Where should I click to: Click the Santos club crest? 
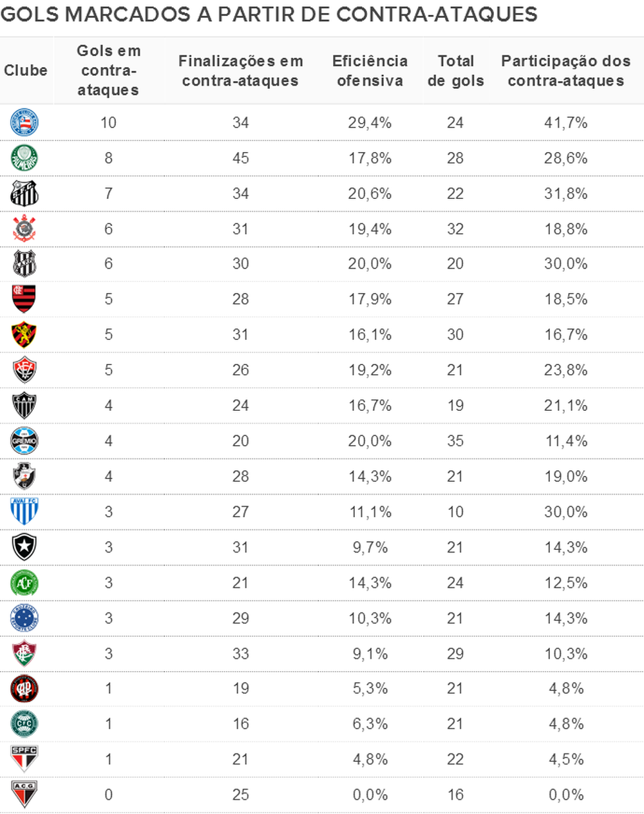[24, 193]
